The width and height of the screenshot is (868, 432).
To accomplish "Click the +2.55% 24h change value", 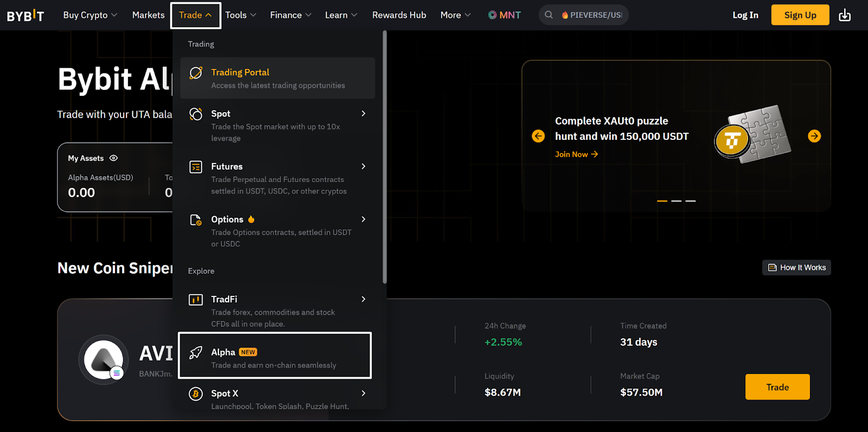I will pos(503,342).
